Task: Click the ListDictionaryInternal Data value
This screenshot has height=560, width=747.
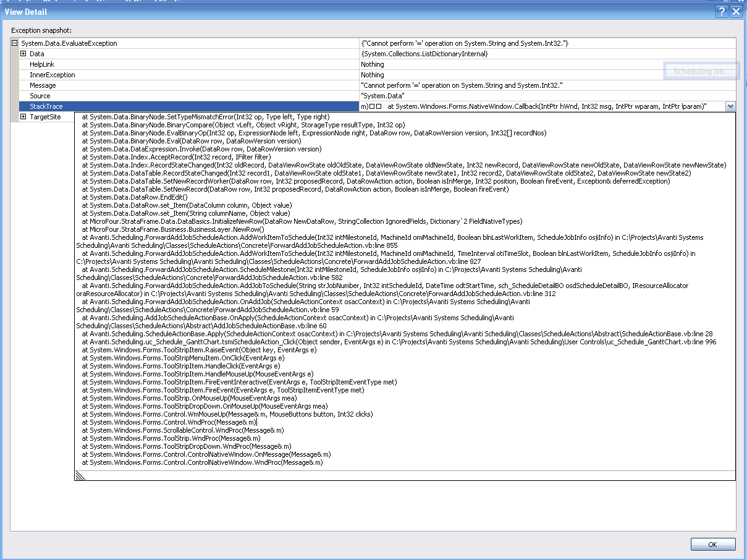Action: 424,54
